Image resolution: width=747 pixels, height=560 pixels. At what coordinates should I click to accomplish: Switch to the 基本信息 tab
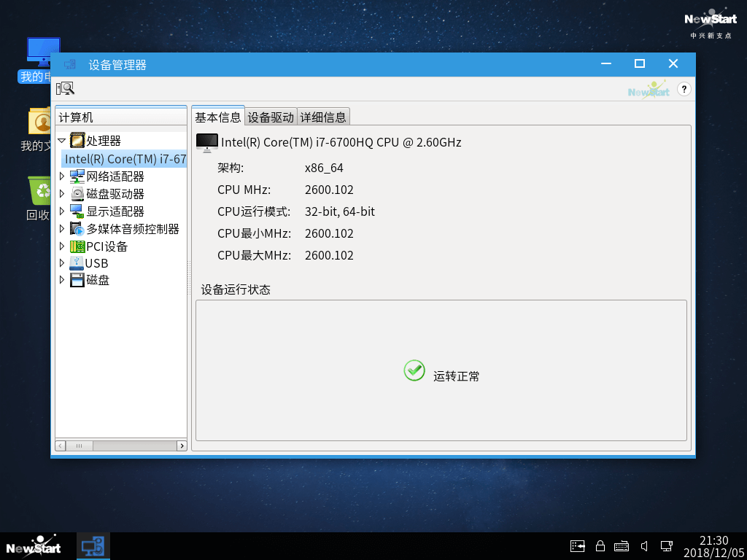click(x=218, y=117)
